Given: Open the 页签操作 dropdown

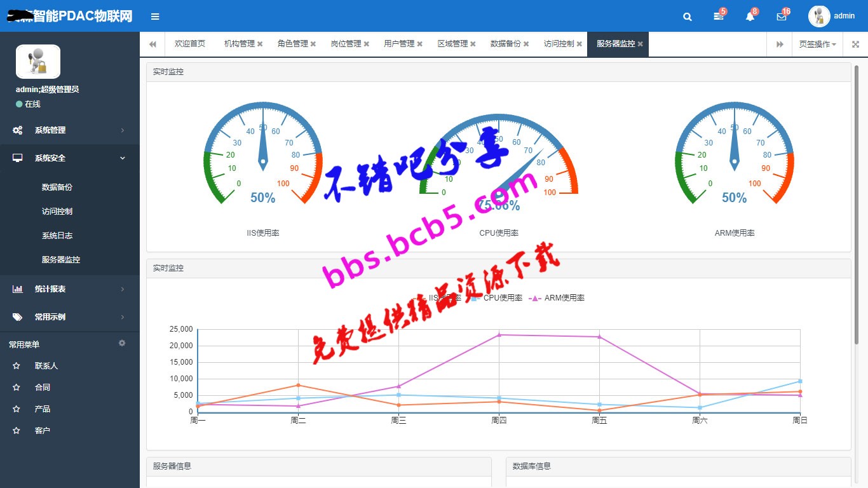Looking at the screenshot, I should [817, 44].
